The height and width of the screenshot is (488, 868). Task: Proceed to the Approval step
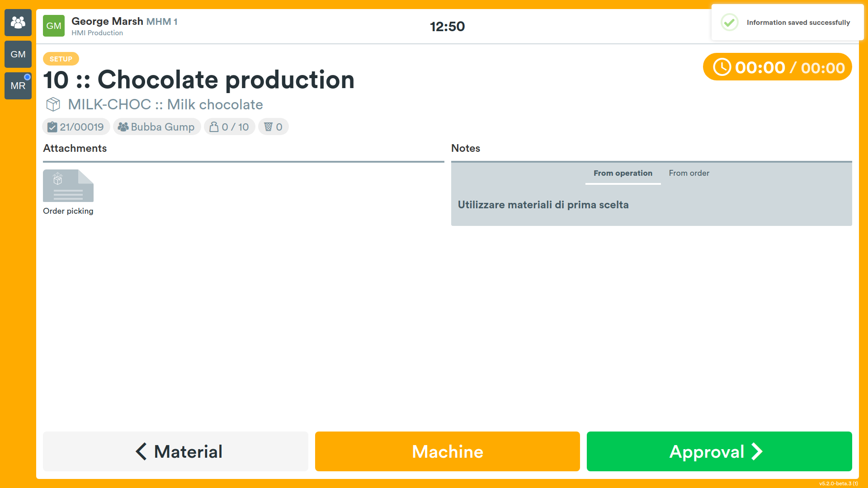coord(719,451)
